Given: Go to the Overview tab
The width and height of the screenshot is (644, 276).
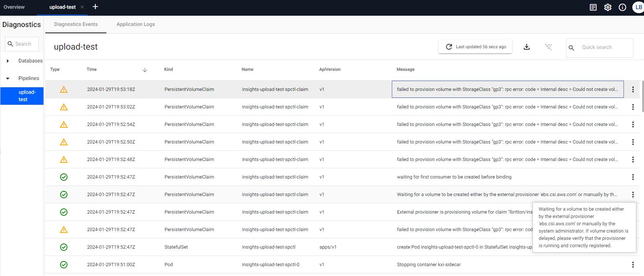Looking at the screenshot, I should [14, 7].
